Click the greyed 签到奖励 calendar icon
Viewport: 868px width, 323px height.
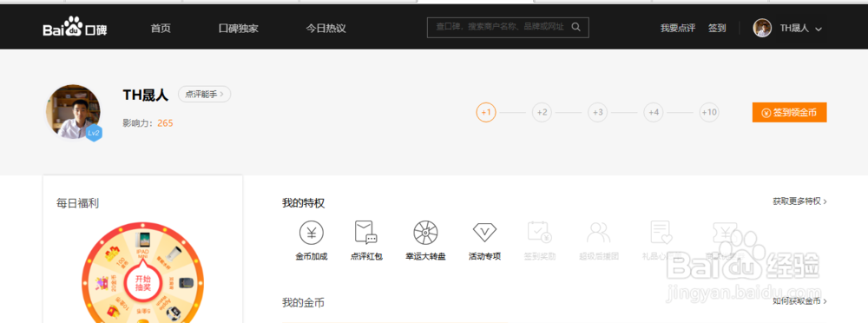point(539,232)
